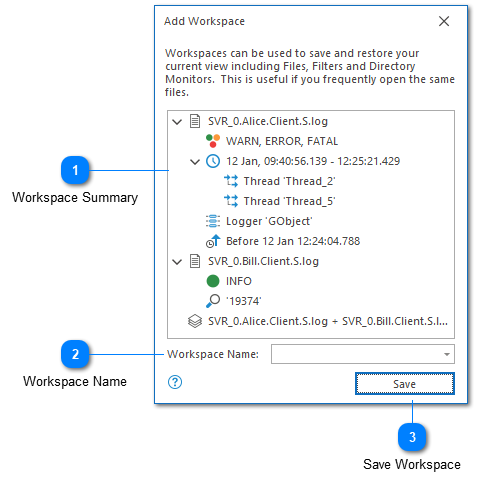Collapse the 12 Jan time range node

tap(195, 162)
